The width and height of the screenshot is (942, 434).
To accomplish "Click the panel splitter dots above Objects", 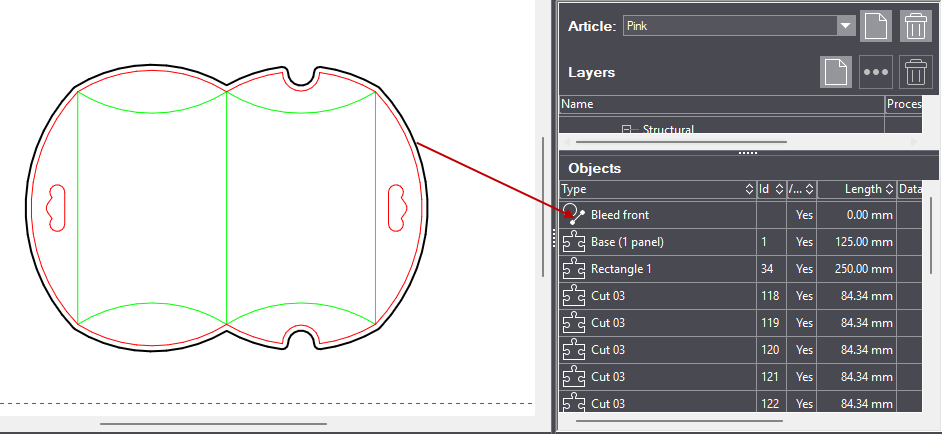I will pyautogui.click(x=747, y=152).
